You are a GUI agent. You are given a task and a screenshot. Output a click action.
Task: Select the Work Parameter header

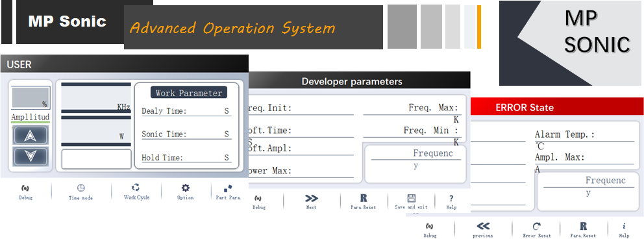(x=188, y=93)
